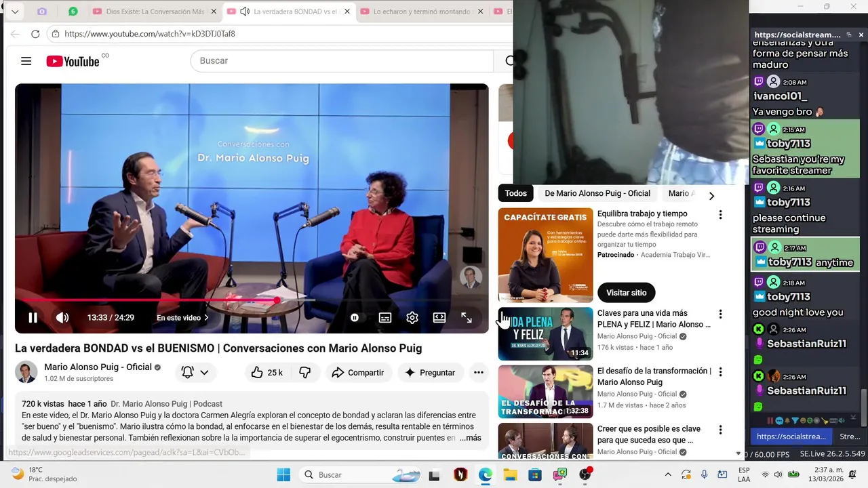This screenshot has width=868, height=488.
Task: Open the three-dot more actions under the video
Action: (x=479, y=372)
